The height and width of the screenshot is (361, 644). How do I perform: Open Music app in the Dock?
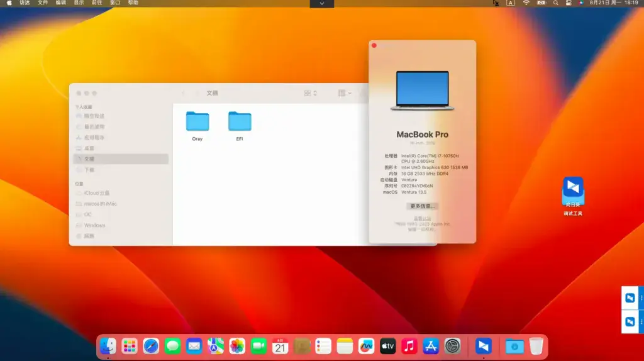click(409, 346)
